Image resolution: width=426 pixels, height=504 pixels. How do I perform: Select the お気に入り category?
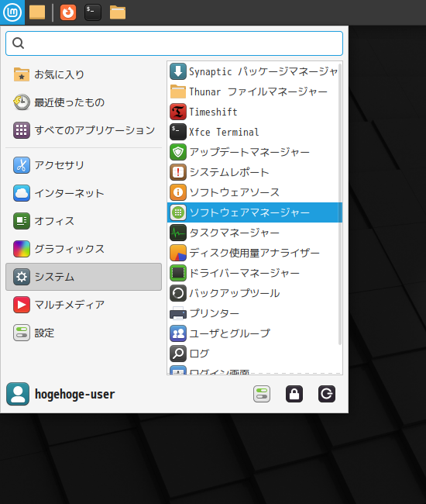click(x=84, y=74)
